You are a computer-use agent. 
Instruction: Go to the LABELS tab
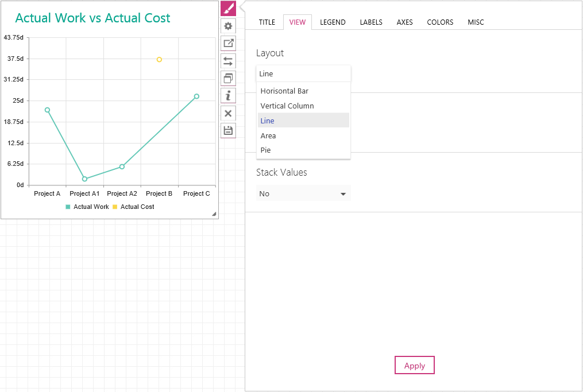(371, 22)
